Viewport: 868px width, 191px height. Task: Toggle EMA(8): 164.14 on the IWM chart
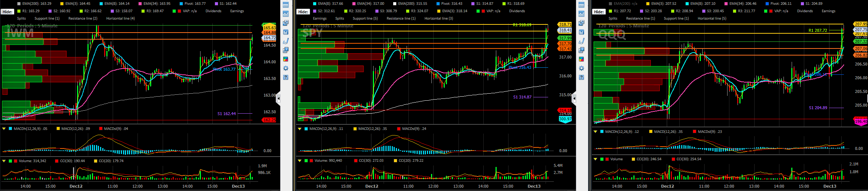[x=115, y=4]
